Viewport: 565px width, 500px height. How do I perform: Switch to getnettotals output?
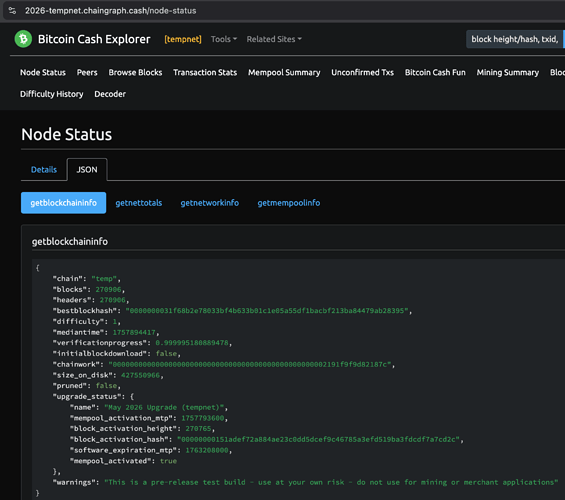click(139, 203)
